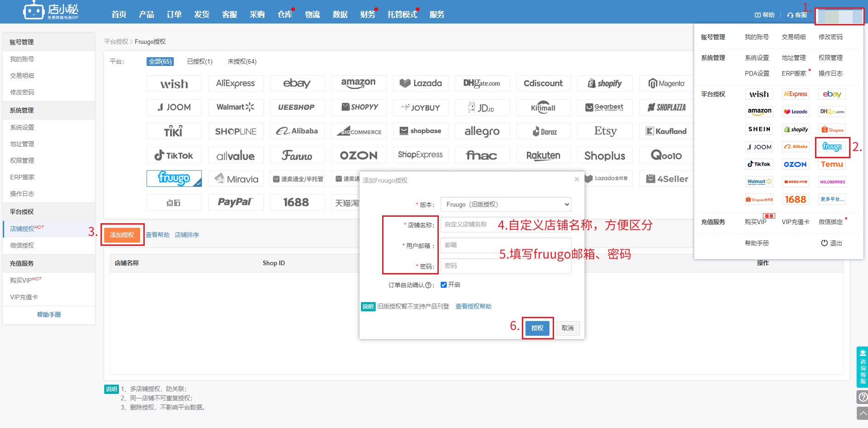Select the UEESHOP platform tile
The image size is (868, 428).
(297, 107)
